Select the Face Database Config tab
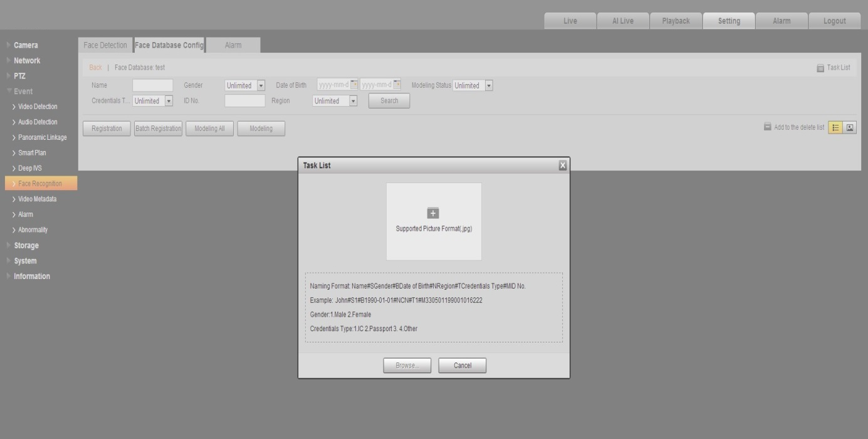This screenshot has height=439, width=868. 169,45
